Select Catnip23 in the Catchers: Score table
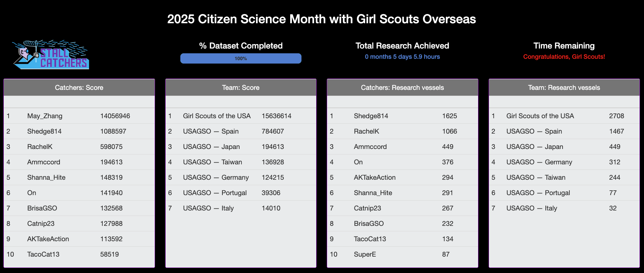This screenshot has width=644, height=273. tap(41, 223)
